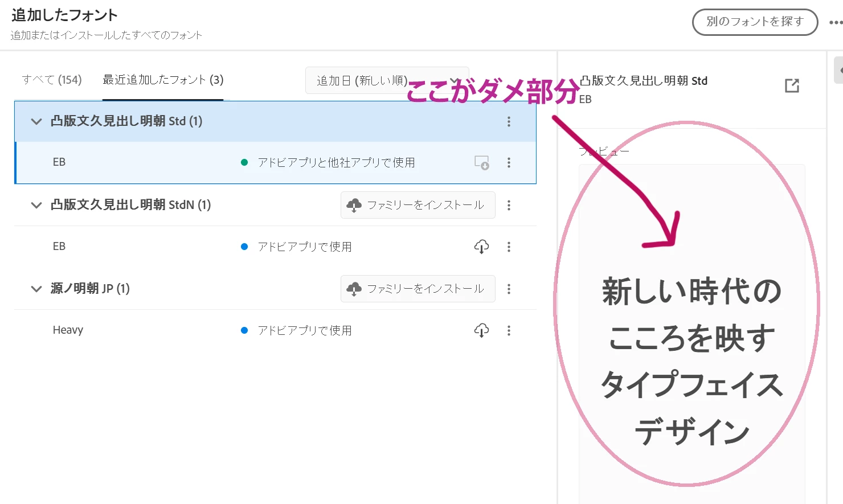Open the 追加日 (新しい順) sort dropdown
This screenshot has height=504, width=843.
point(387,80)
